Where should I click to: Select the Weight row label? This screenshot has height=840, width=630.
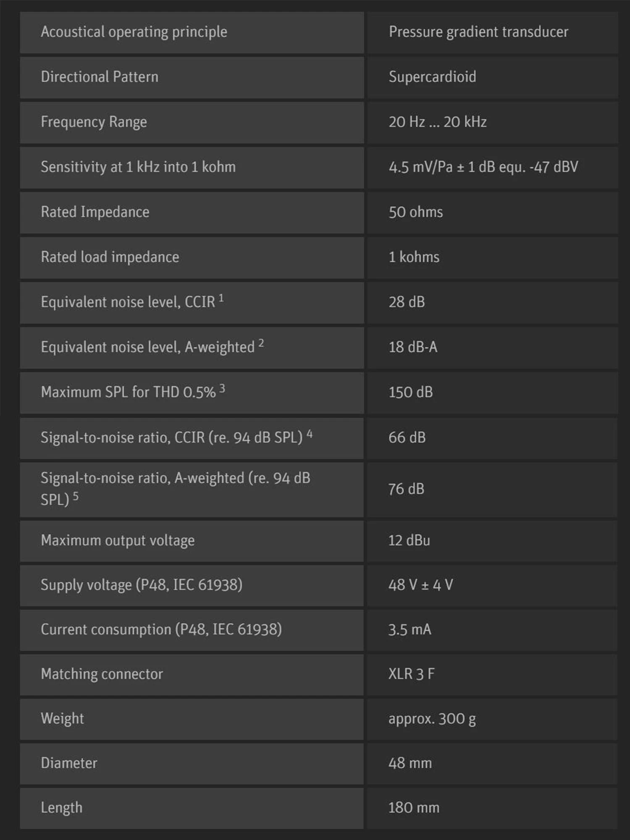tap(62, 719)
